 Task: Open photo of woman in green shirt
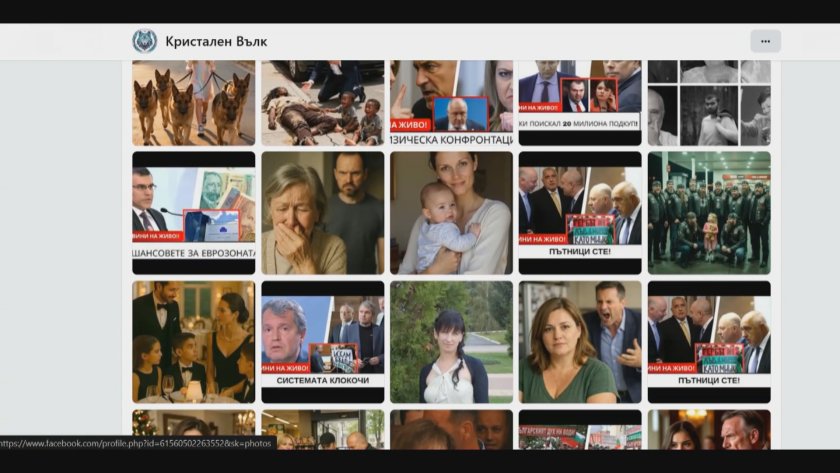click(580, 341)
